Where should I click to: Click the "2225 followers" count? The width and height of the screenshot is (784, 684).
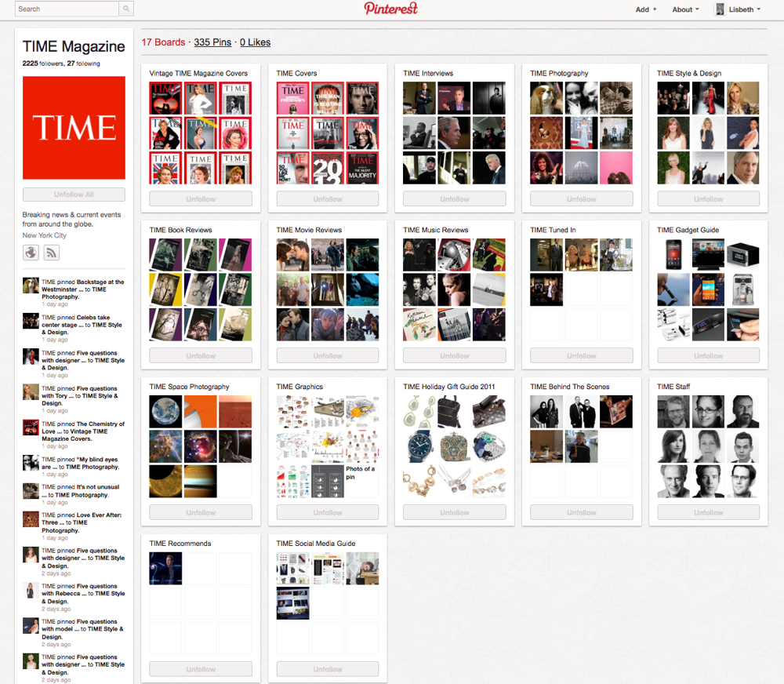43,64
